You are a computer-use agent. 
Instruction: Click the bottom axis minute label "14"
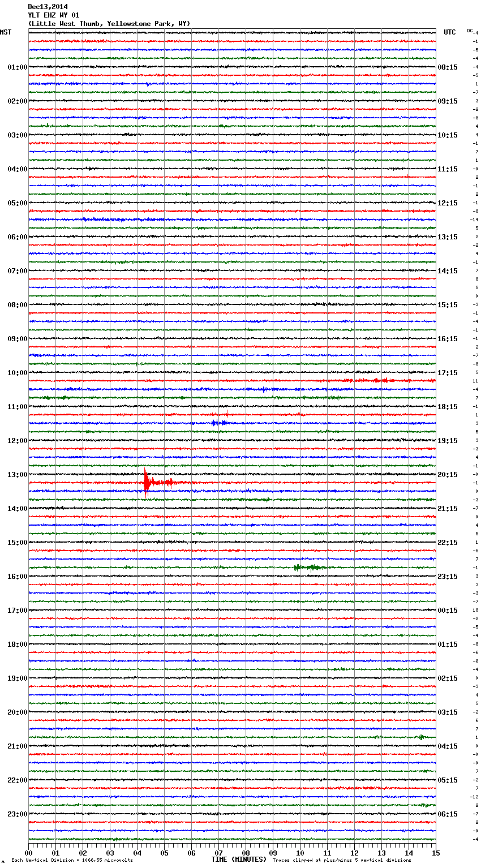pyautogui.click(x=409, y=853)
